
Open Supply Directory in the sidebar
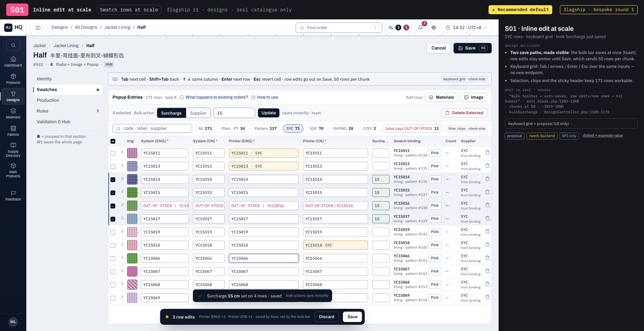tap(13, 150)
